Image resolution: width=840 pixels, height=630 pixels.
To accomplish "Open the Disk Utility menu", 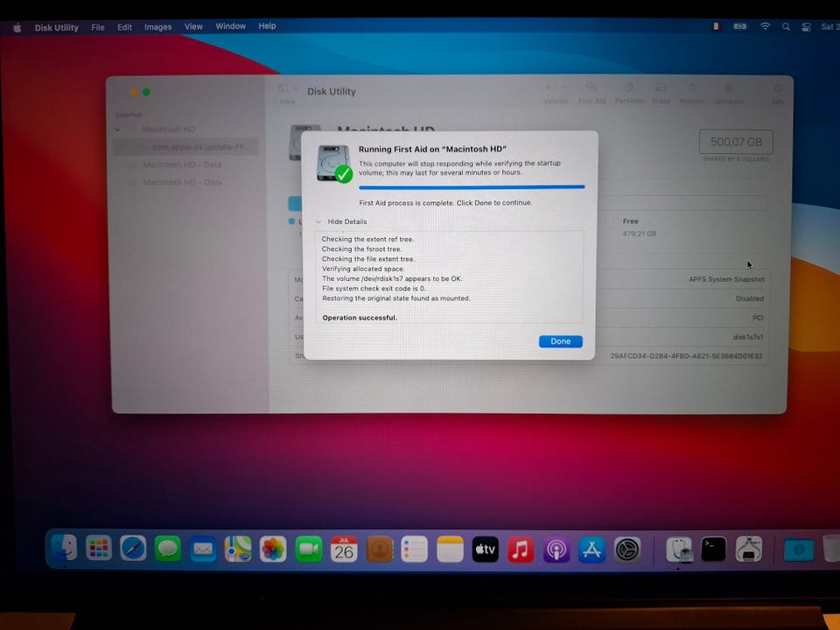I will (57, 27).
